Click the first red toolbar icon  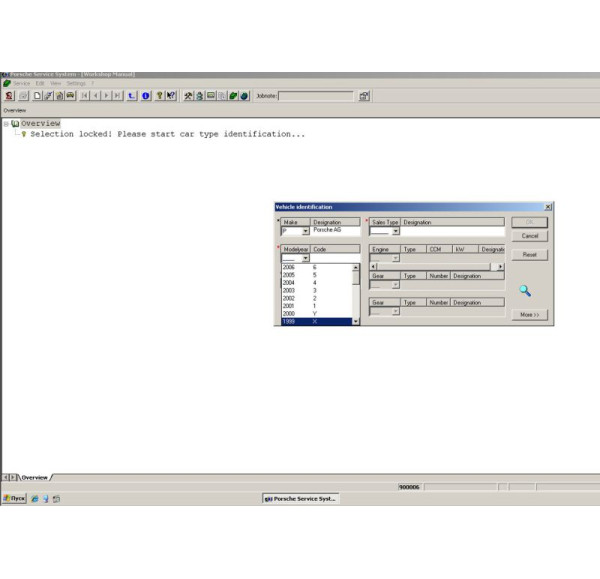8,96
